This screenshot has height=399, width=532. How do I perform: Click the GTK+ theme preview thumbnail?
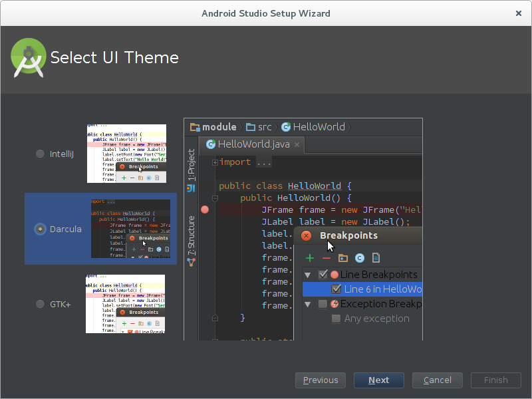125,304
